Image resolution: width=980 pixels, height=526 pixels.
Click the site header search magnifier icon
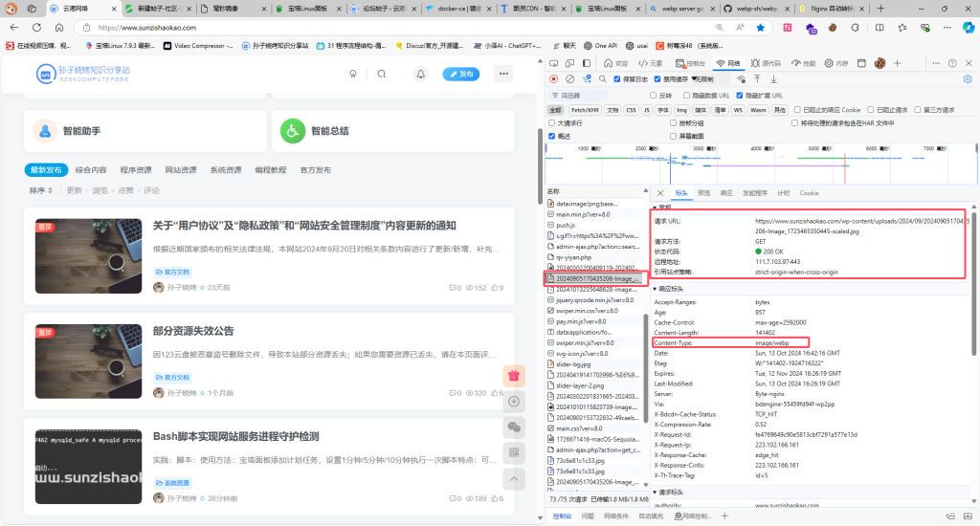coord(382,74)
